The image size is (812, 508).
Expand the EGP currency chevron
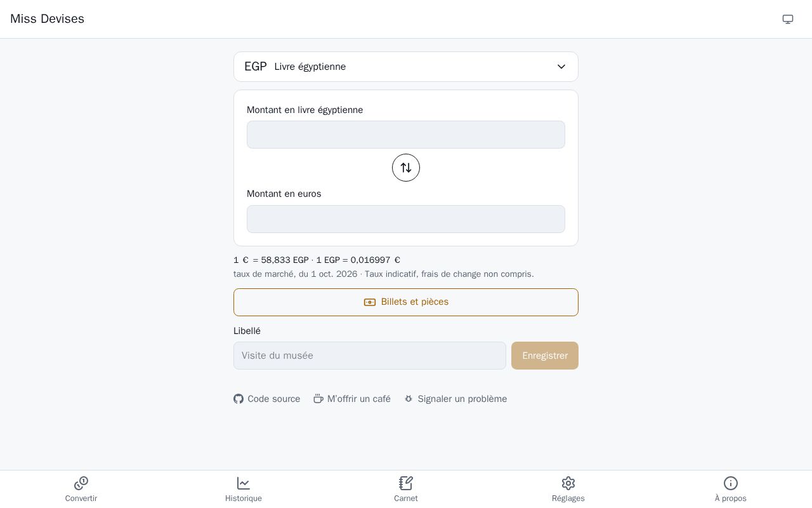pyautogui.click(x=561, y=67)
